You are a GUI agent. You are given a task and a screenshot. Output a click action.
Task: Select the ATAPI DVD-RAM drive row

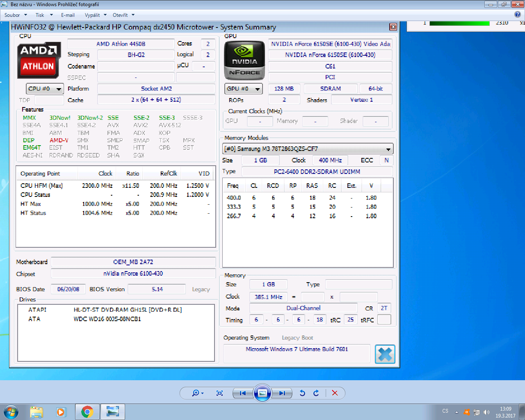(116, 310)
